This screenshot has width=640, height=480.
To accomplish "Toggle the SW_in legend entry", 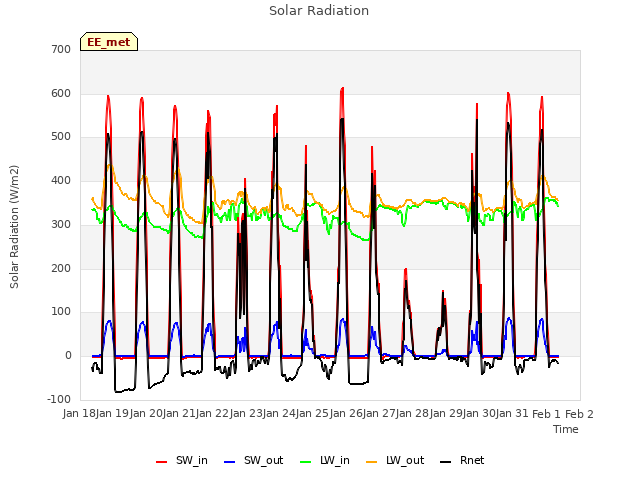I will [182, 460].
